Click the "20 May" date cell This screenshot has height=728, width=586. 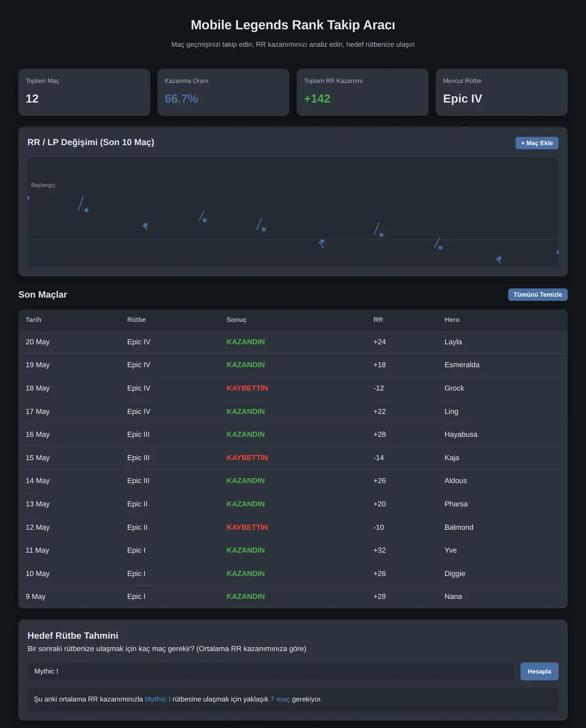click(38, 342)
